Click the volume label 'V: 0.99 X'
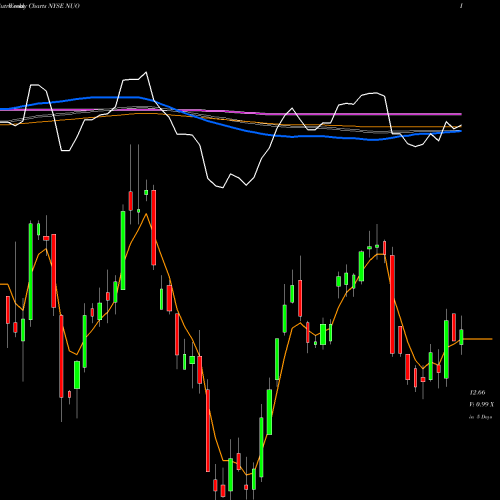500x500 pixels. pos(482,404)
